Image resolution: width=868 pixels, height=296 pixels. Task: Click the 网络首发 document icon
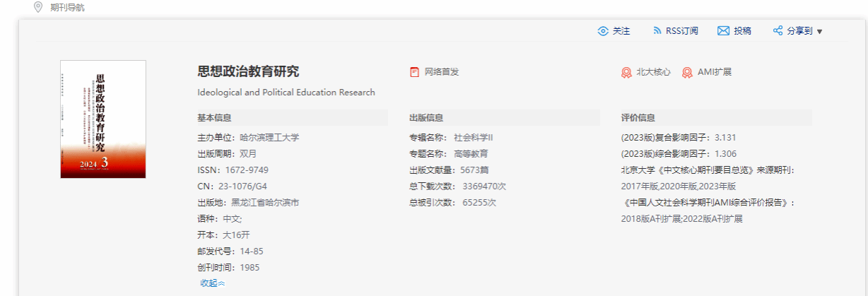point(414,72)
